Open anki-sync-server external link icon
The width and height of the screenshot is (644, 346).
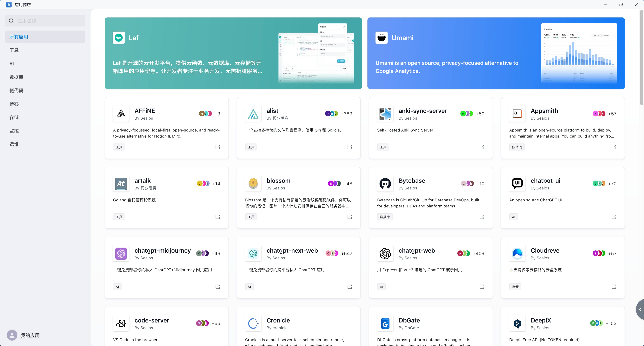click(x=481, y=147)
